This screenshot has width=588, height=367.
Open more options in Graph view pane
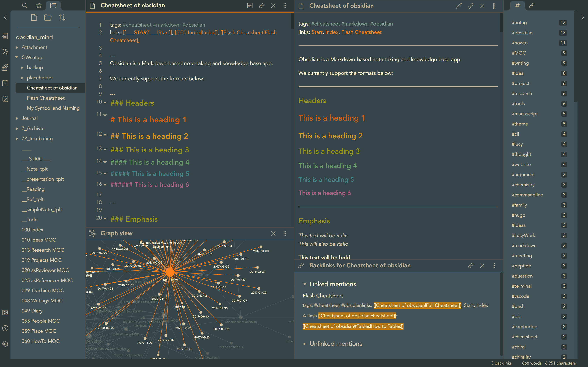285,233
